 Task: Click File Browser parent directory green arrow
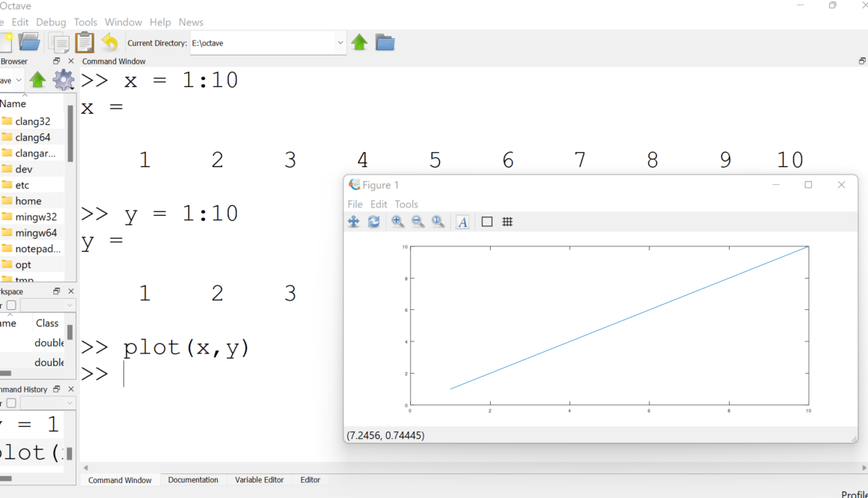tap(37, 80)
